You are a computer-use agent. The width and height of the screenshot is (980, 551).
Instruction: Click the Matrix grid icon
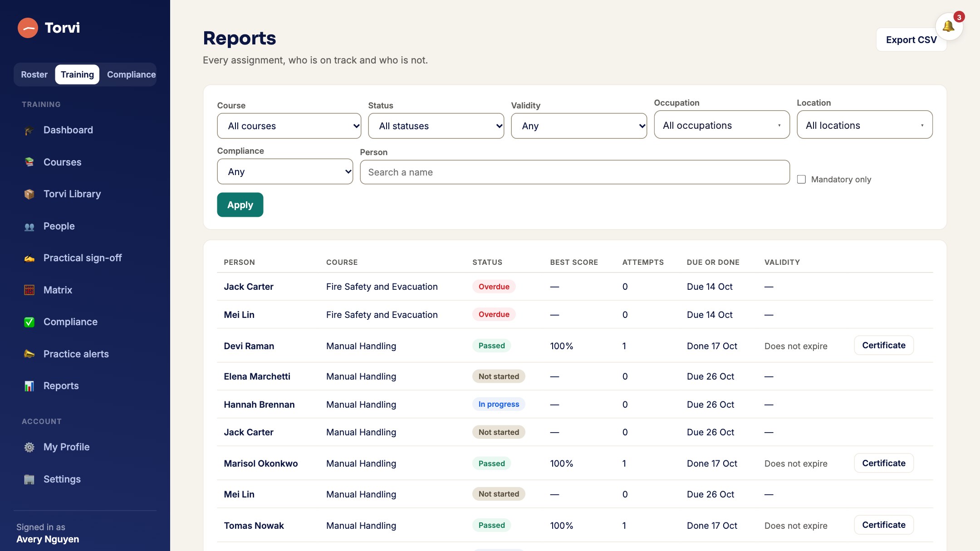point(29,290)
